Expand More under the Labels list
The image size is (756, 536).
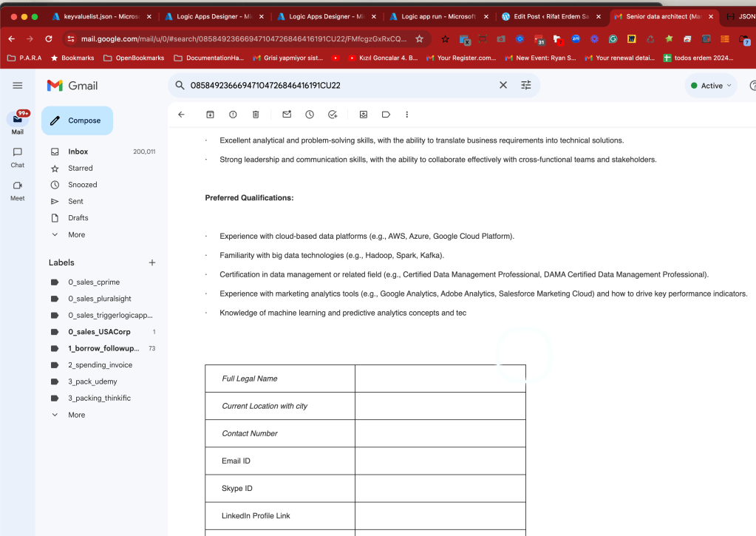(x=76, y=415)
